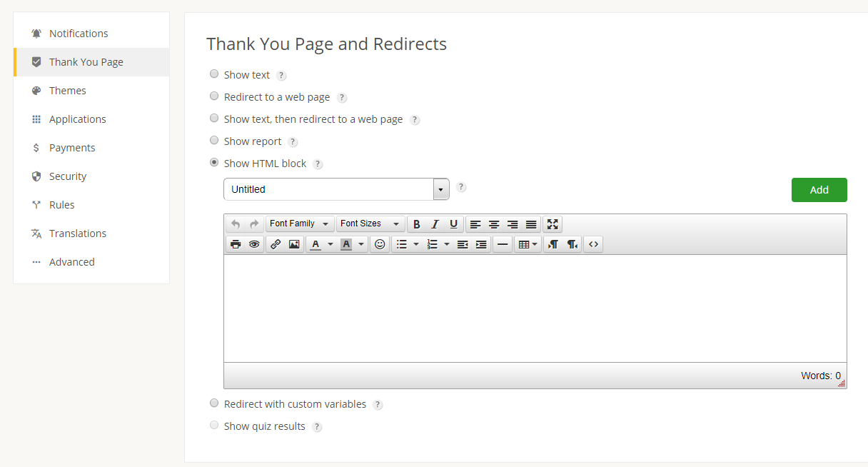
Task: Open help next to the Untitled dropdown
Action: click(461, 187)
